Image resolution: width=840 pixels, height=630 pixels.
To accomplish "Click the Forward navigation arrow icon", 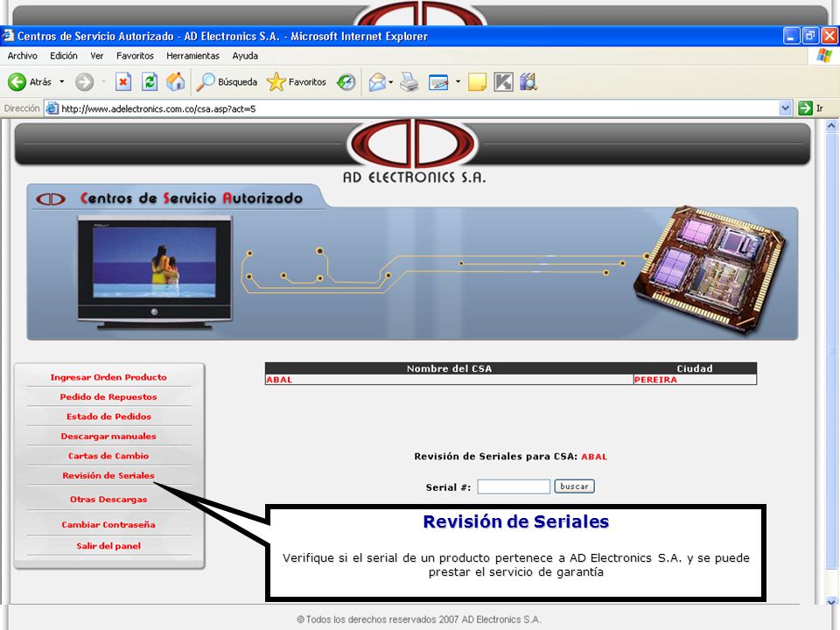I will pyautogui.click(x=84, y=82).
